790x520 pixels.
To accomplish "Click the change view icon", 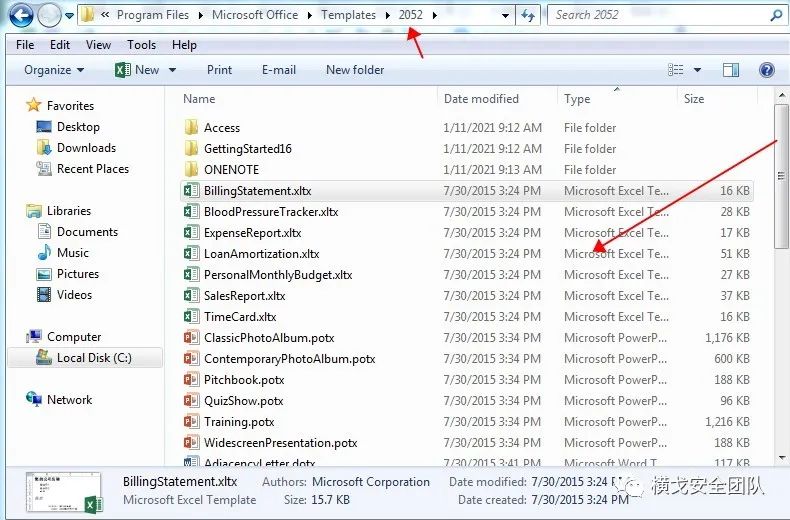I will [676, 70].
